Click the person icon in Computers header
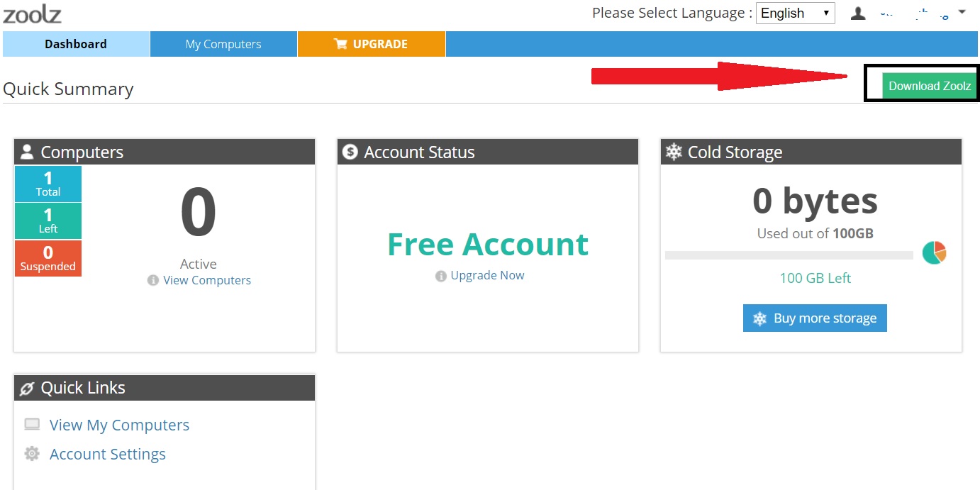 [x=27, y=152]
